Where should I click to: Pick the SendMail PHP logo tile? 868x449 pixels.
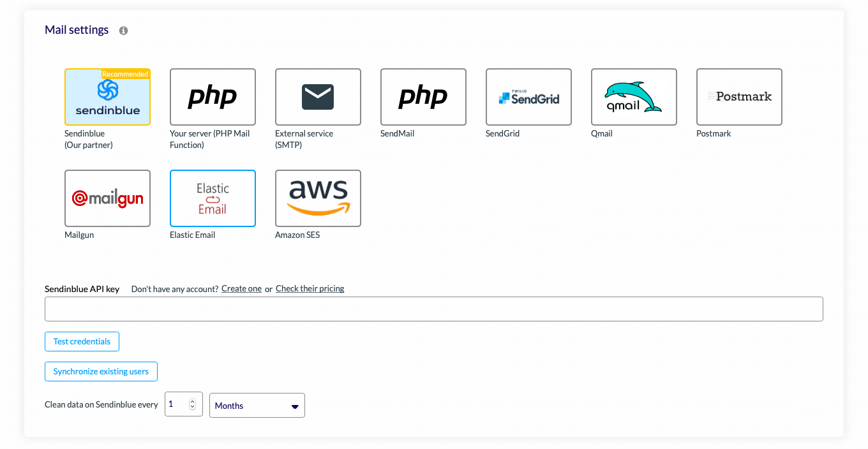click(x=423, y=97)
